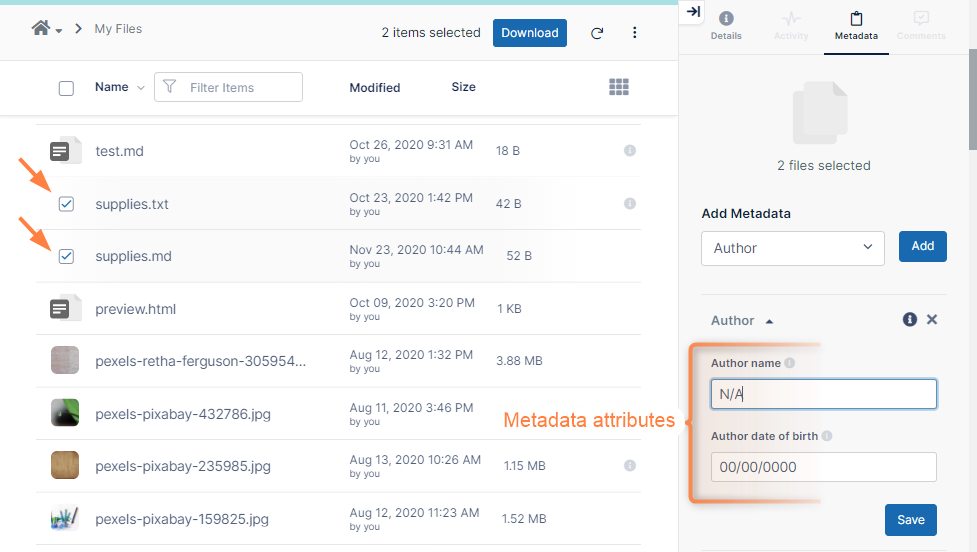
Task: Remove the Author metadata set
Action: click(932, 320)
